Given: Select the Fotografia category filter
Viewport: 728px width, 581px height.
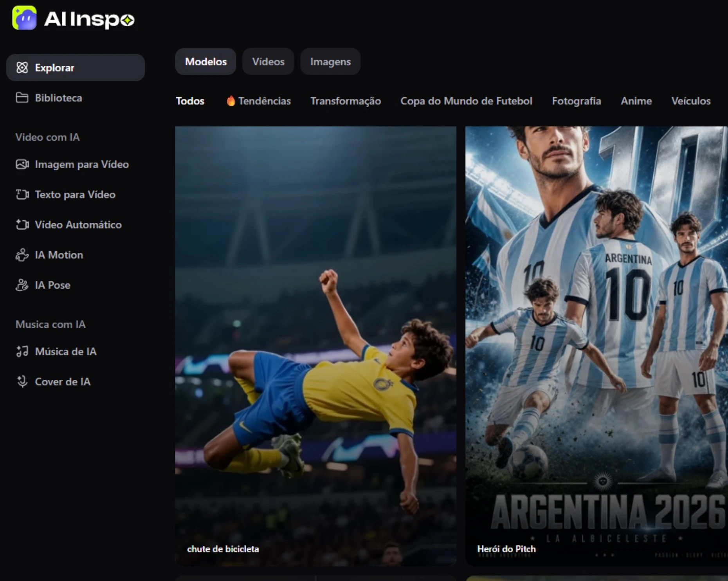Looking at the screenshot, I should point(577,101).
